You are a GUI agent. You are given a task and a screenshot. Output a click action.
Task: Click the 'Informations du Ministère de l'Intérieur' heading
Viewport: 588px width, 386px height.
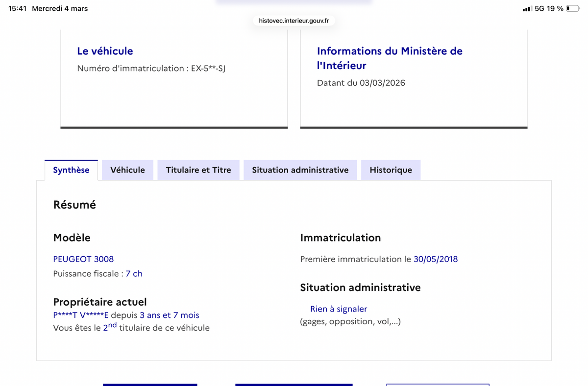tap(390, 58)
